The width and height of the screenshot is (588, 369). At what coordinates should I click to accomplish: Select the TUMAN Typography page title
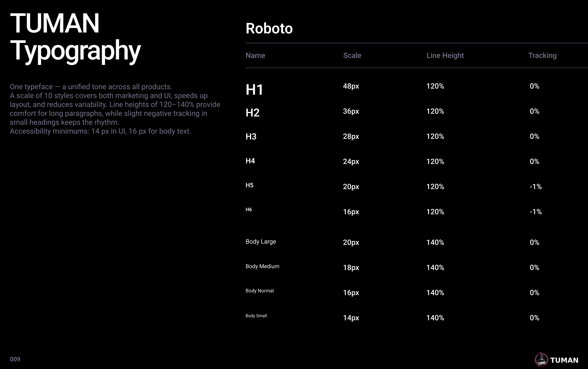(x=75, y=37)
